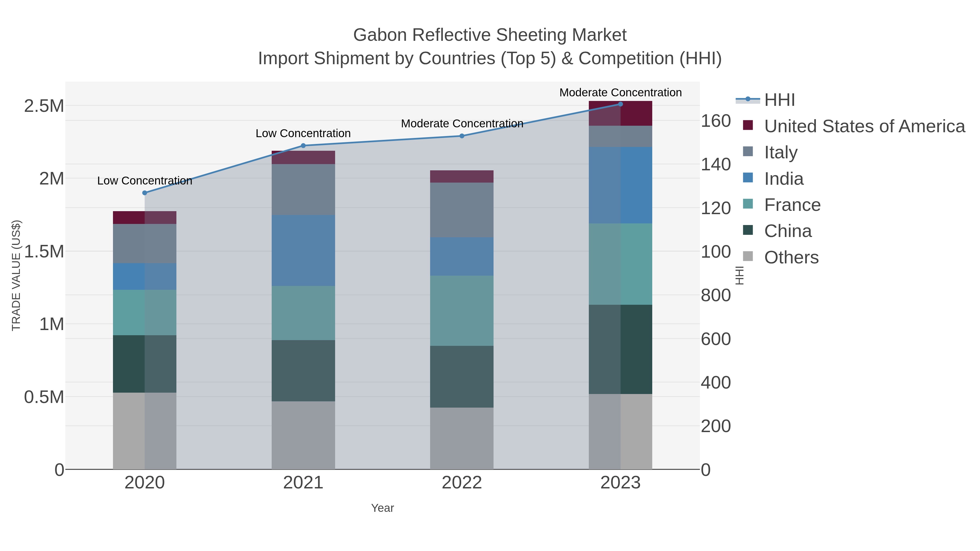Click the 2022 India bar segment
This screenshot has height=551, width=980.
click(462, 257)
